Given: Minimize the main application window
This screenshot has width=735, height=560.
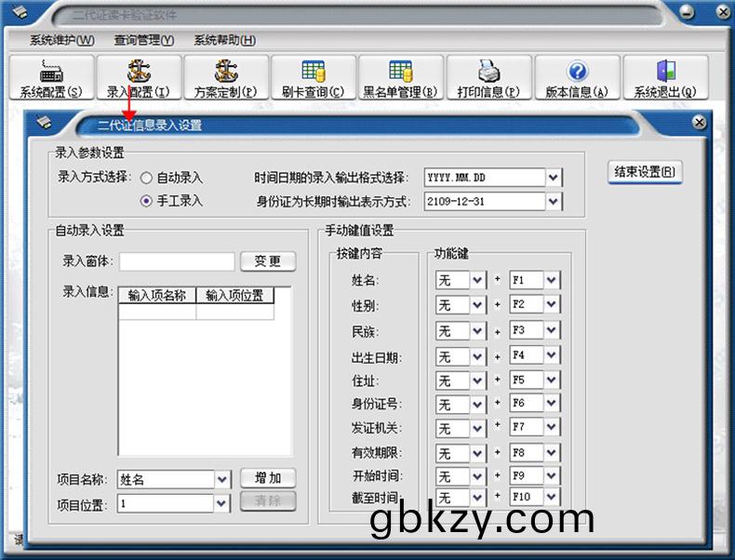Looking at the screenshot, I should [x=688, y=12].
